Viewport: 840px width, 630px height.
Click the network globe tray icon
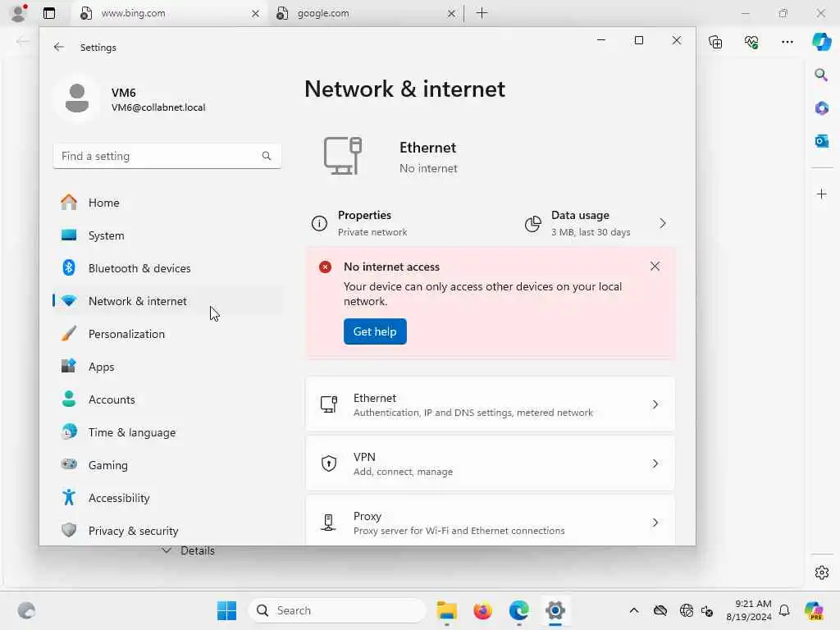686,610
